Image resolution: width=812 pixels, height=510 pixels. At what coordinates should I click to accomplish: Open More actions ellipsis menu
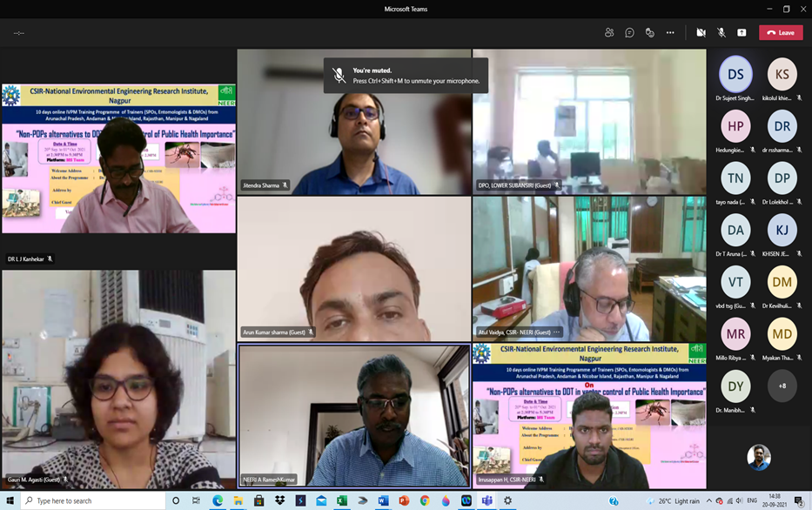670,33
